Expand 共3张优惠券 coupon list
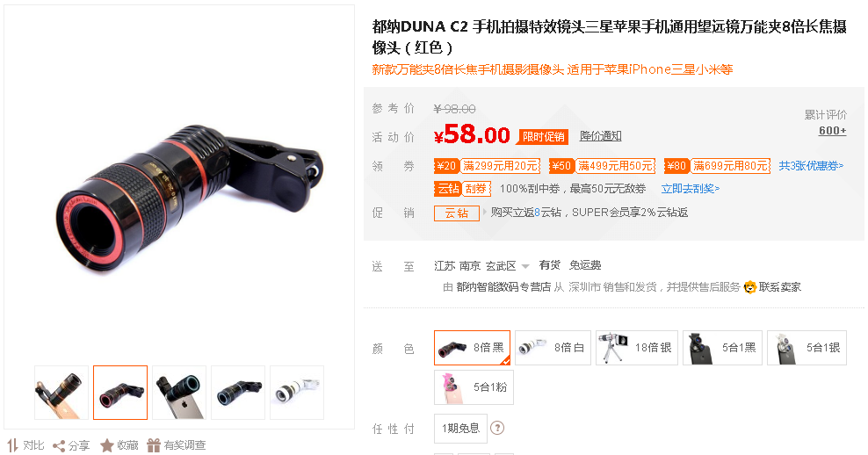 click(x=811, y=165)
